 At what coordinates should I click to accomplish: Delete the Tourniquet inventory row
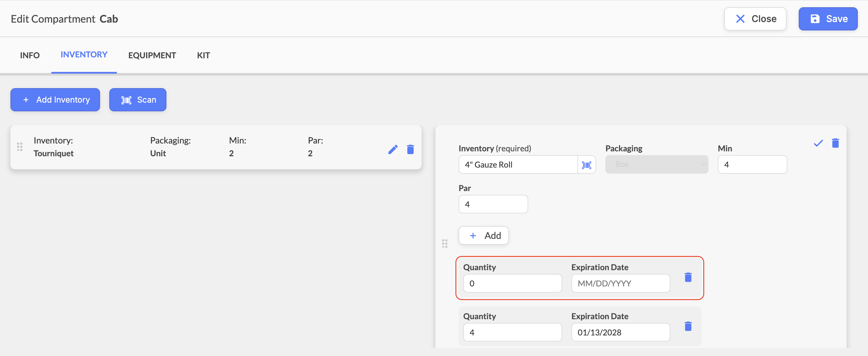click(410, 149)
